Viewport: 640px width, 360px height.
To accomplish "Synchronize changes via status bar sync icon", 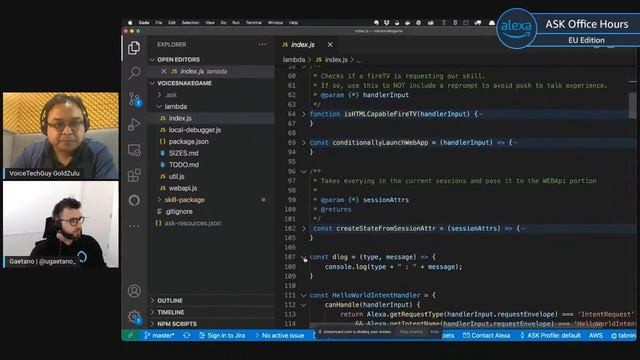I will pyautogui.click(x=187, y=336).
